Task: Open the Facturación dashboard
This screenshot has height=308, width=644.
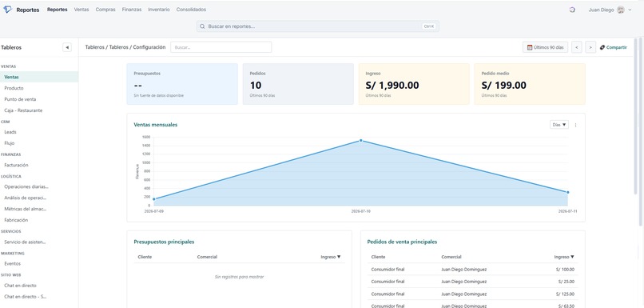Action: point(17,165)
